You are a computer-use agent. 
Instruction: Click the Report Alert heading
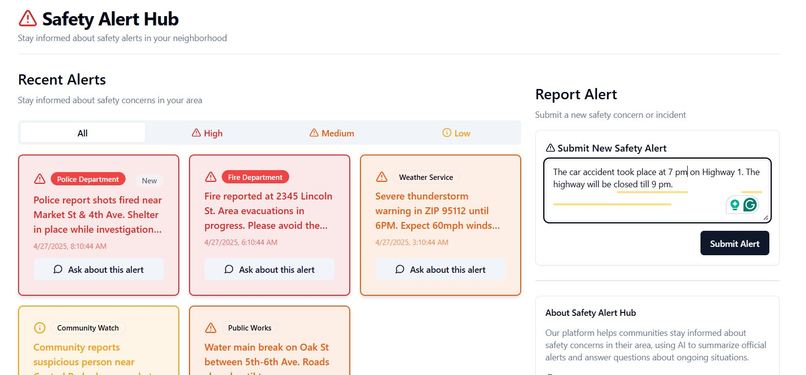576,95
